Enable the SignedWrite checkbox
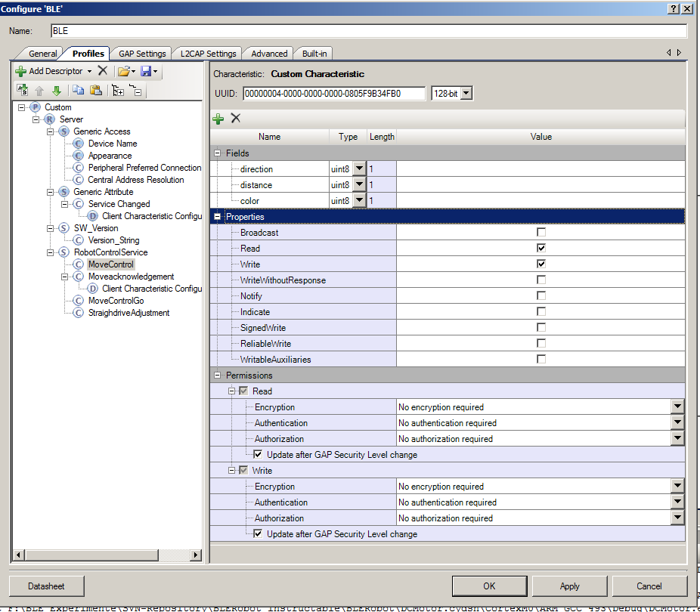This screenshot has width=700, height=612. click(541, 327)
